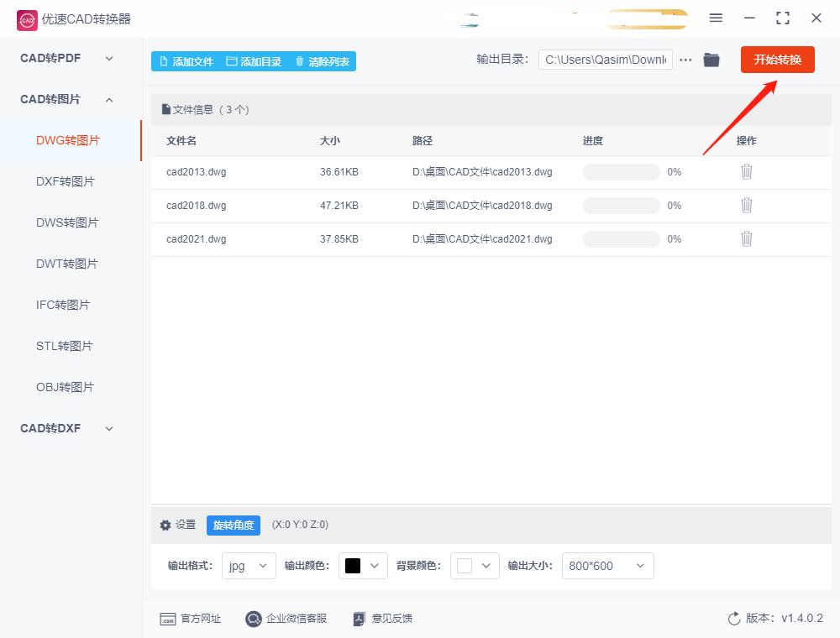Delete cad2013.dwg with its trash icon

[747, 171]
